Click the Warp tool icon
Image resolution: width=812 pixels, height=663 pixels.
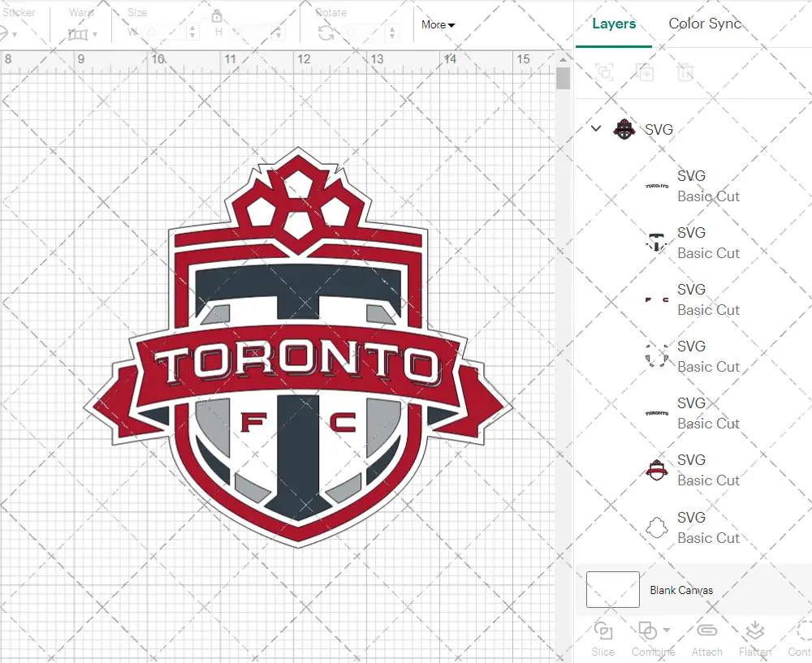click(78, 34)
